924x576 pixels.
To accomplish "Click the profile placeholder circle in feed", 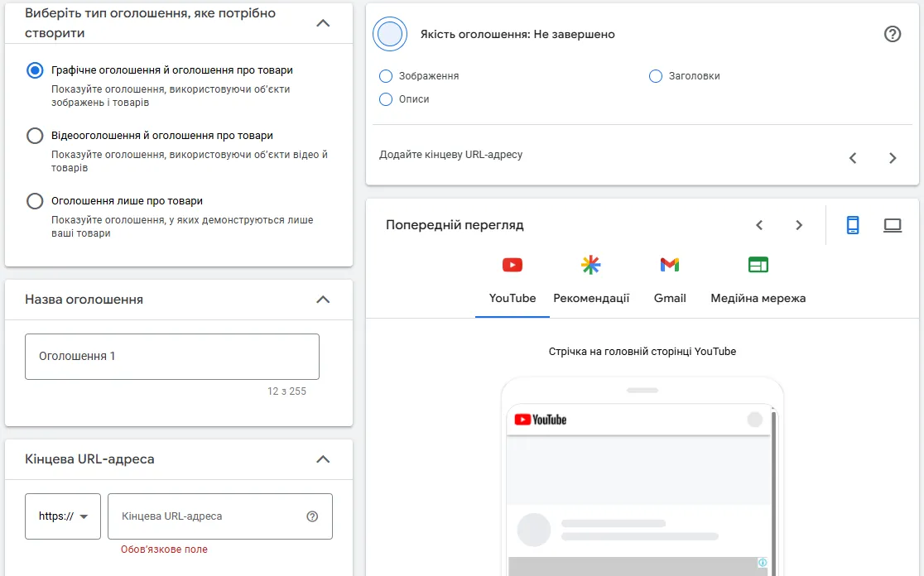I will tap(534, 530).
